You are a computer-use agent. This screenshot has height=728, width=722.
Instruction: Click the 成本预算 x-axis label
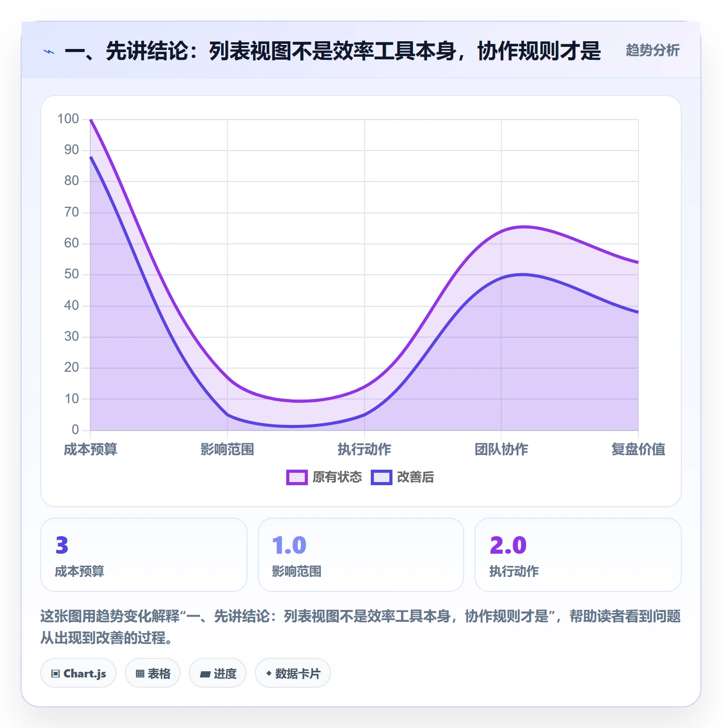tap(91, 450)
